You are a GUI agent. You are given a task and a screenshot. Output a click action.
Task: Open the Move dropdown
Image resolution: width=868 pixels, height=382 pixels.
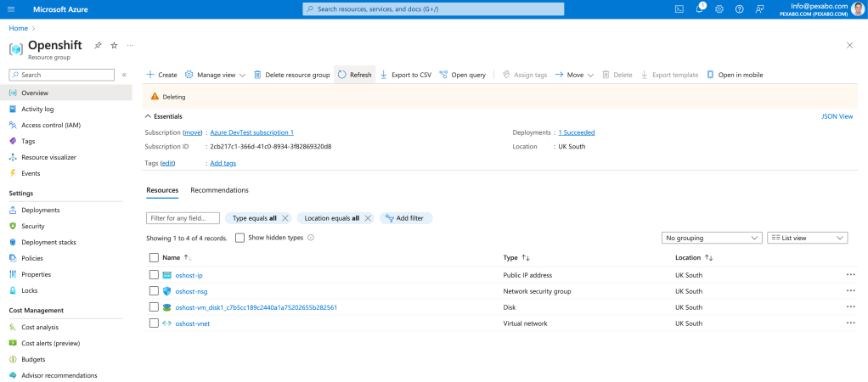click(574, 75)
